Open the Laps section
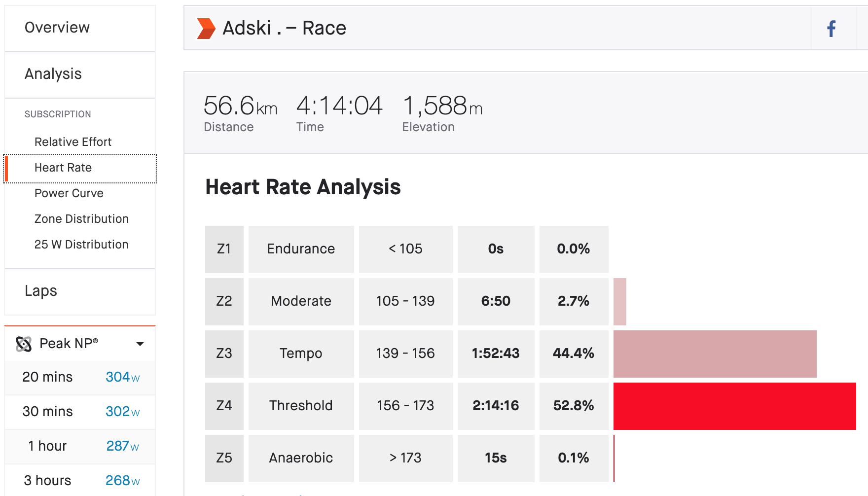This screenshot has height=496, width=868. point(41,291)
